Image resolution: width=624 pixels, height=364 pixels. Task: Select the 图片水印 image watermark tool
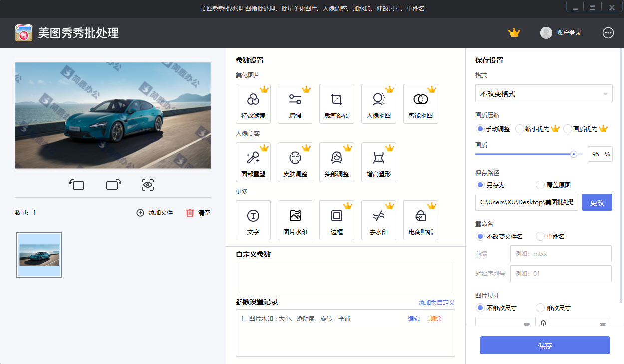click(295, 220)
